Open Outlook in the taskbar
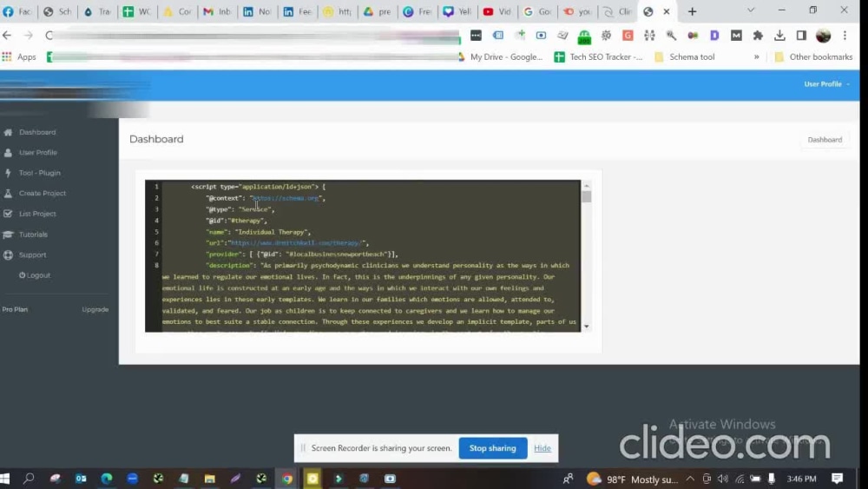The width and height of the screenshot is (868, 489). [81, 478]
